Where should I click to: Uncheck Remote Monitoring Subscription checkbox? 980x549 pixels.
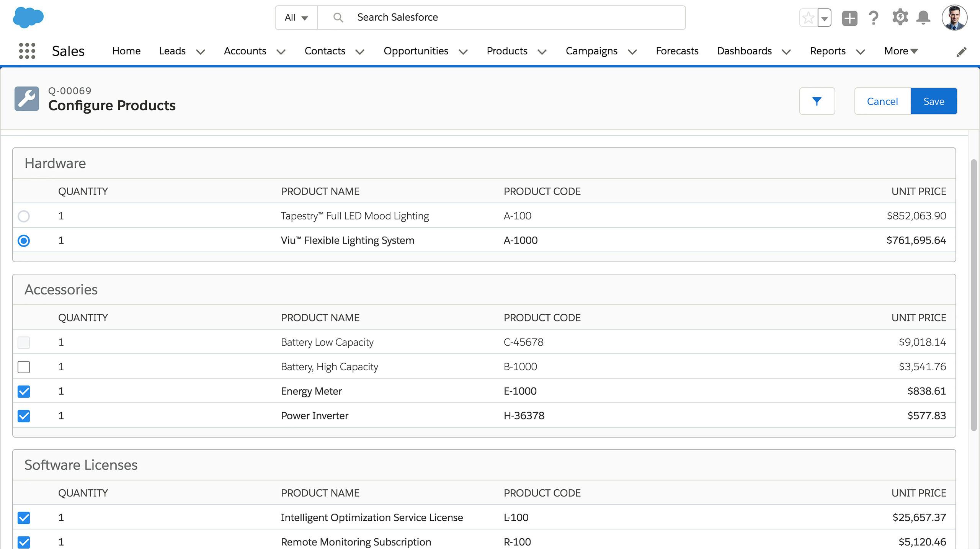pos(24,542)
